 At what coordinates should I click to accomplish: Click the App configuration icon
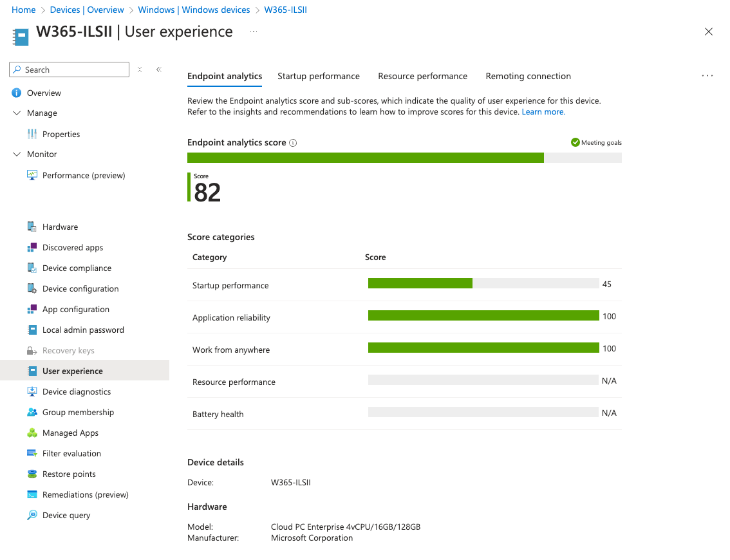[32, 309]
